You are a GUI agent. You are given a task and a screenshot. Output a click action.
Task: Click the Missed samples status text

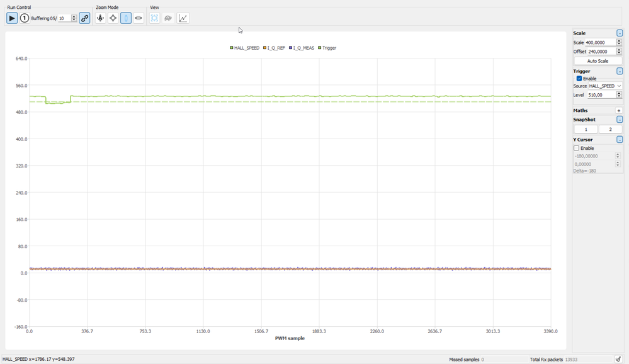466,360
